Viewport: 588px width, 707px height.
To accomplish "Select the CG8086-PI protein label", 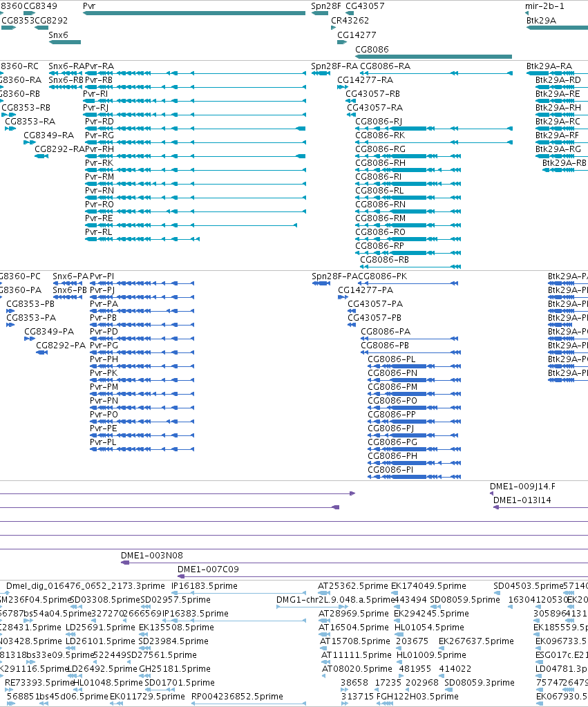I will [390, 470].
